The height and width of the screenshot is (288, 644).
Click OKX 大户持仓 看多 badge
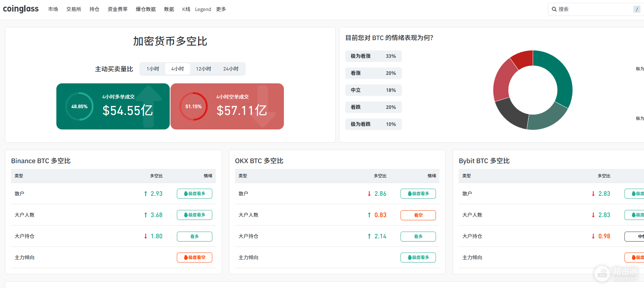[418, 236]
